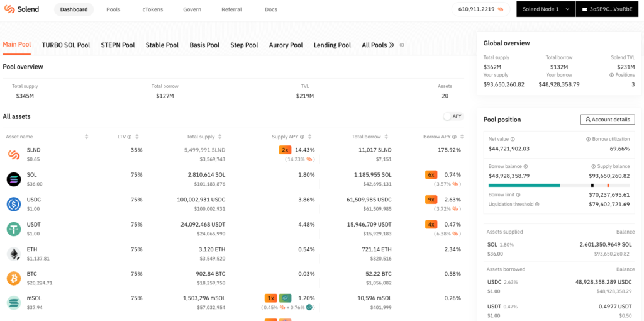
Task: Switch to STEPN Pool tab
Action: point(118,45)
